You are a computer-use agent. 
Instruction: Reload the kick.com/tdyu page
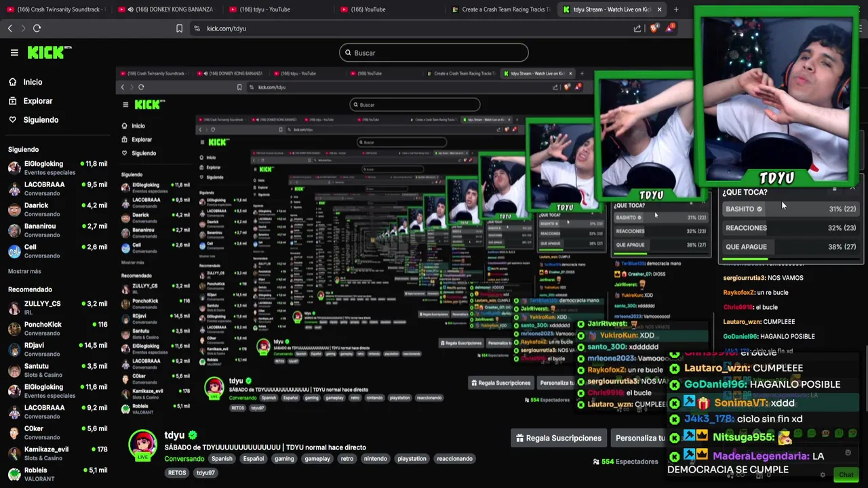point(37,28)
